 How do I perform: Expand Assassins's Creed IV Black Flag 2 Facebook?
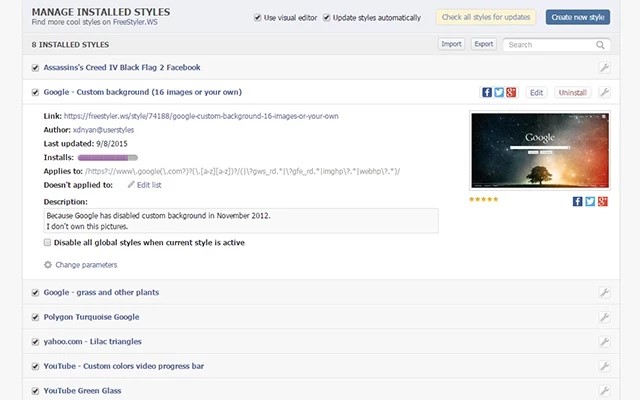pyautogui.click(x=122, y=67)
